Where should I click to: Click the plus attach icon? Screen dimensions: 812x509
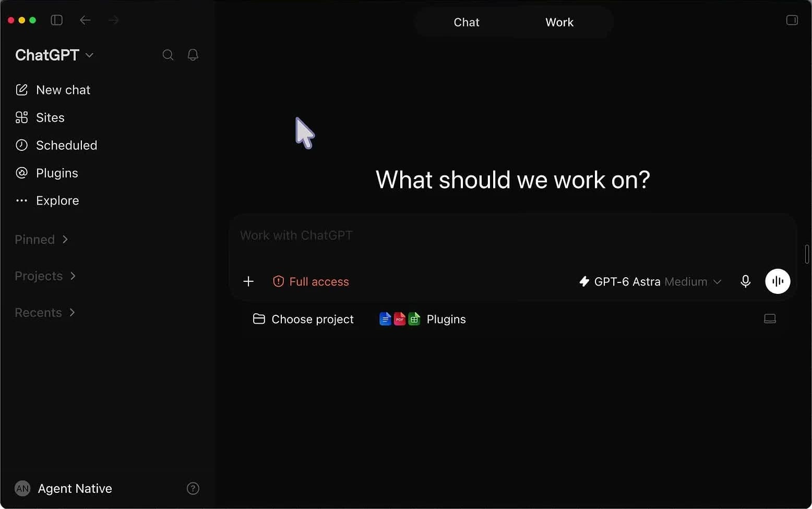248,281
